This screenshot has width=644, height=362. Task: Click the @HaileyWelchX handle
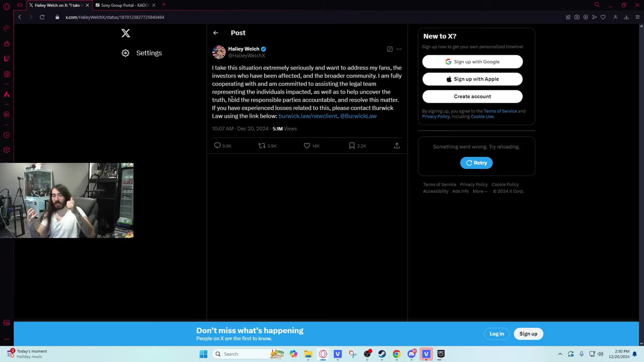click(x=247, y=56)
